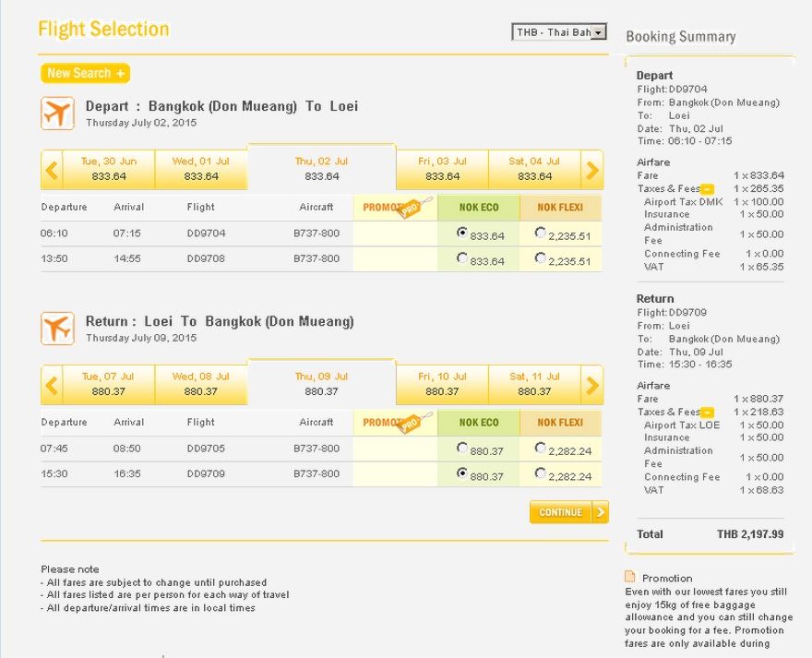Collapse return Taxes & Fees breakdown
This screenshot has width=812, height=658.
point(708,413)
